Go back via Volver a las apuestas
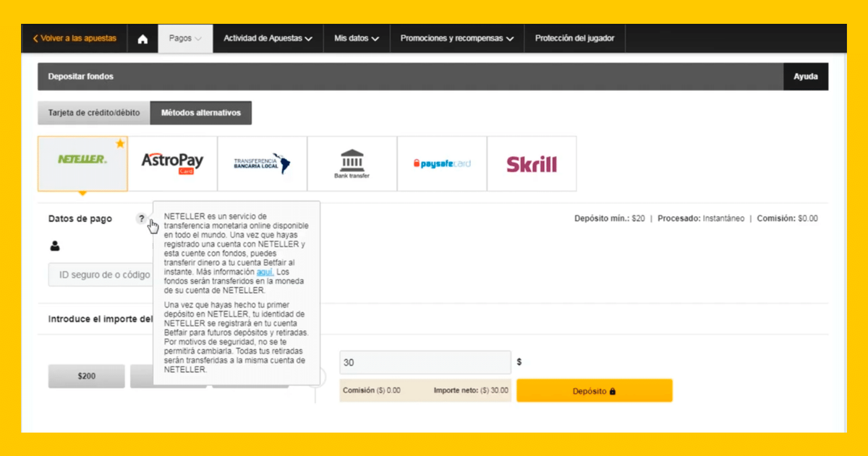This screenshot has height=456, width=868. click(75, 38)
